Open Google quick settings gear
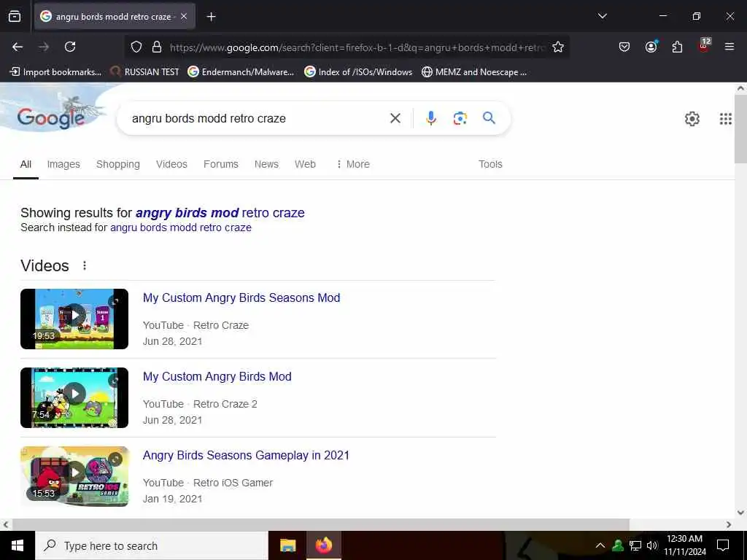 (692, 119)
